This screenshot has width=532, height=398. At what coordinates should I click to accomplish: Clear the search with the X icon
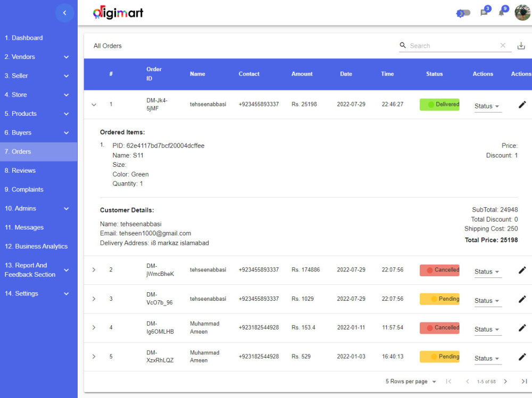(503, 45)
